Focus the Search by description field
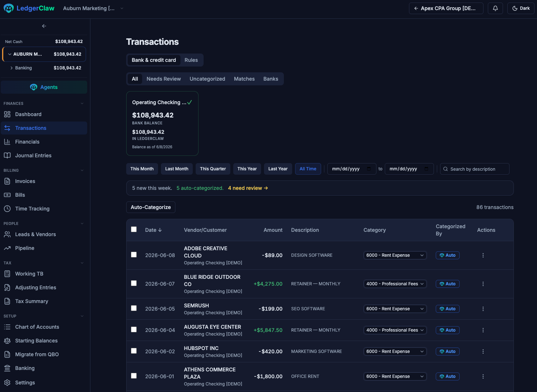Screen dimensions: 537x392 click(474, 169)
